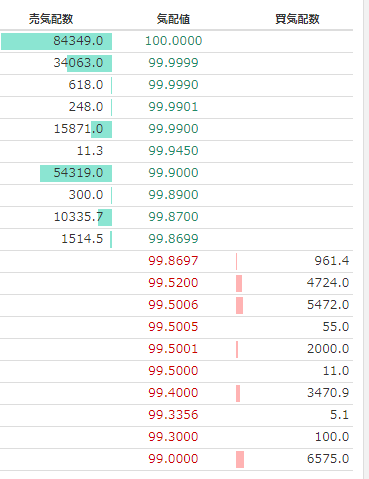The image size is (369, 479).
Task: Click buy quantity 5.1
Action: [339, 415]
